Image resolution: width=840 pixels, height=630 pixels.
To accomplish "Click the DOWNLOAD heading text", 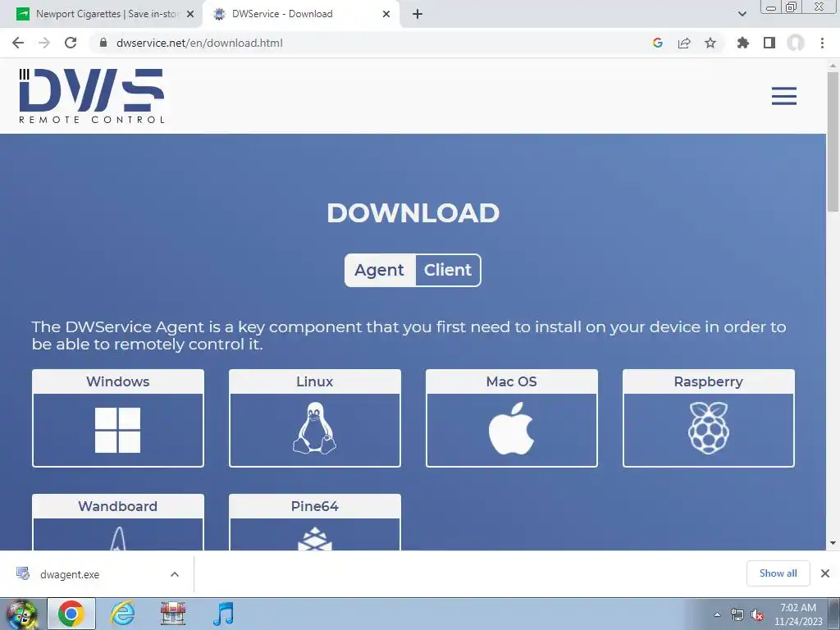I will point(413,213).
